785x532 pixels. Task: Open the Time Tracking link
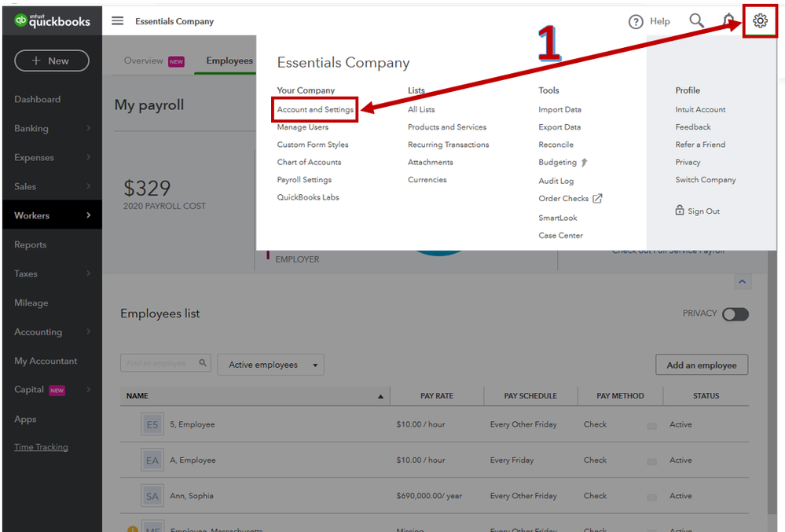coord(41,447)
